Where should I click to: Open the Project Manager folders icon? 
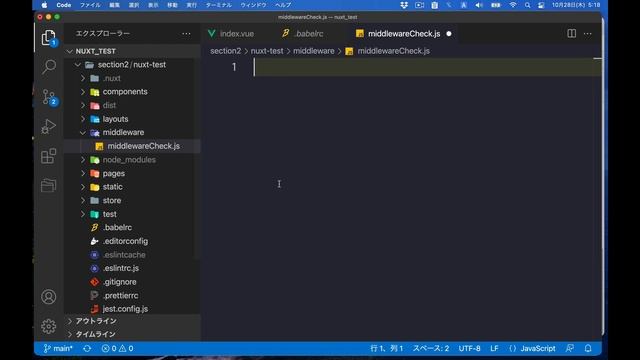[x=49, y=185]
